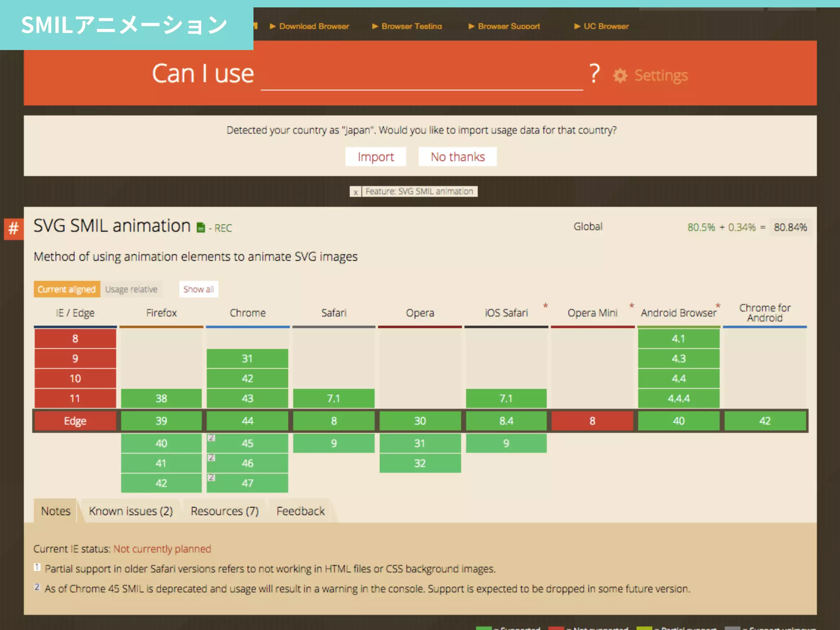The width and height of the screenshot is (840, 630).
Task: Dismiss with No thanks button
Action: click(x=458, y=157)
